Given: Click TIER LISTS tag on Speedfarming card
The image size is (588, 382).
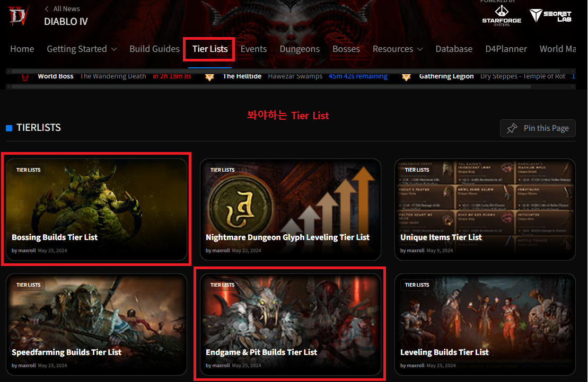Looking at the screenshot, I should click(29, 285).
